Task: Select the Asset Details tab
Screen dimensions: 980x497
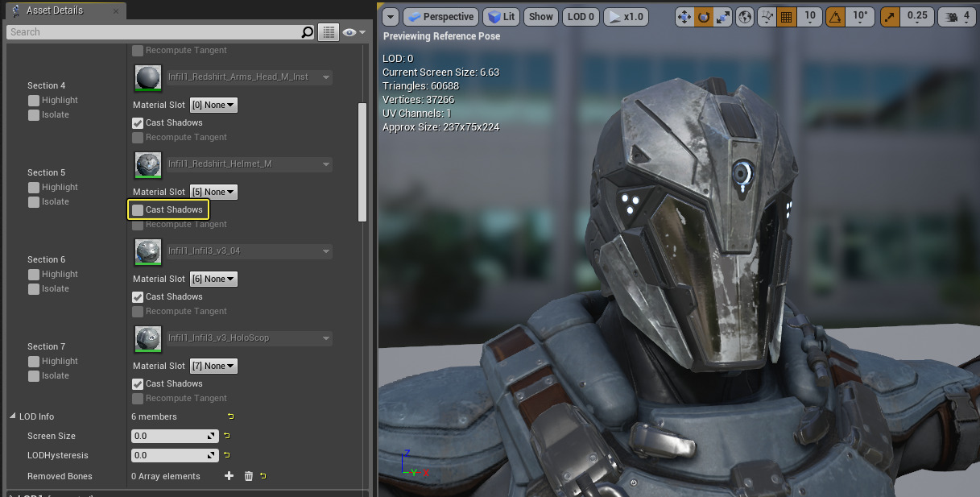Action: (x=53, y=10)
